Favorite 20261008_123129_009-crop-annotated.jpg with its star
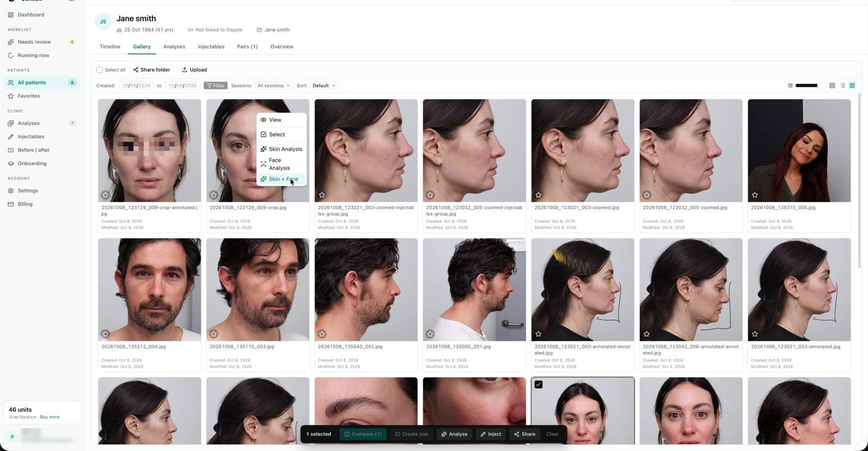Screen dimensions: 868x451 (x=105, y=195)
